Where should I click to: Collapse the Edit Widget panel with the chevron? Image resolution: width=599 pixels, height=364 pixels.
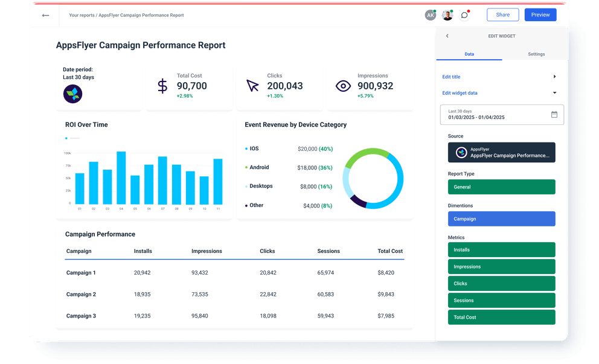[447, 36]
